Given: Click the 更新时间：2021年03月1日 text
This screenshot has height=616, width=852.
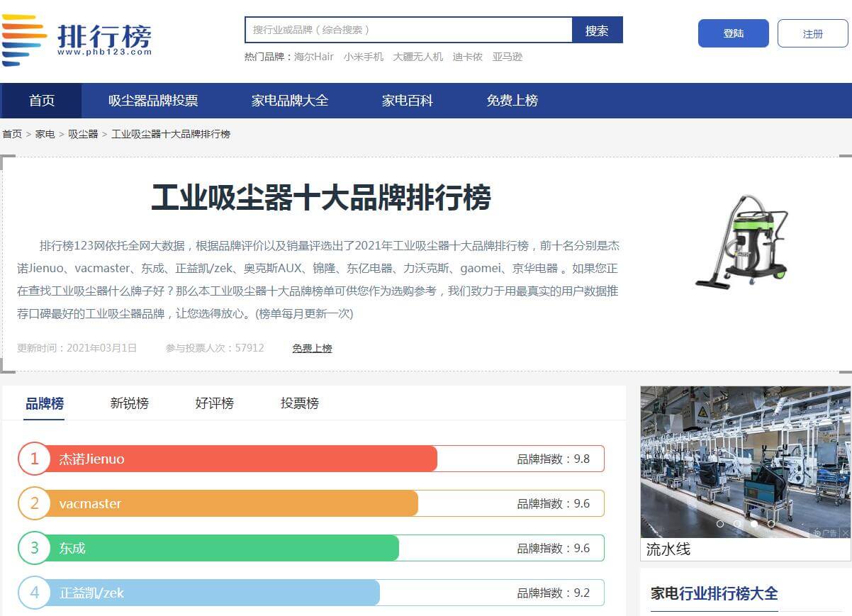Looking at the screenshot, I should (x=77, y=348).
